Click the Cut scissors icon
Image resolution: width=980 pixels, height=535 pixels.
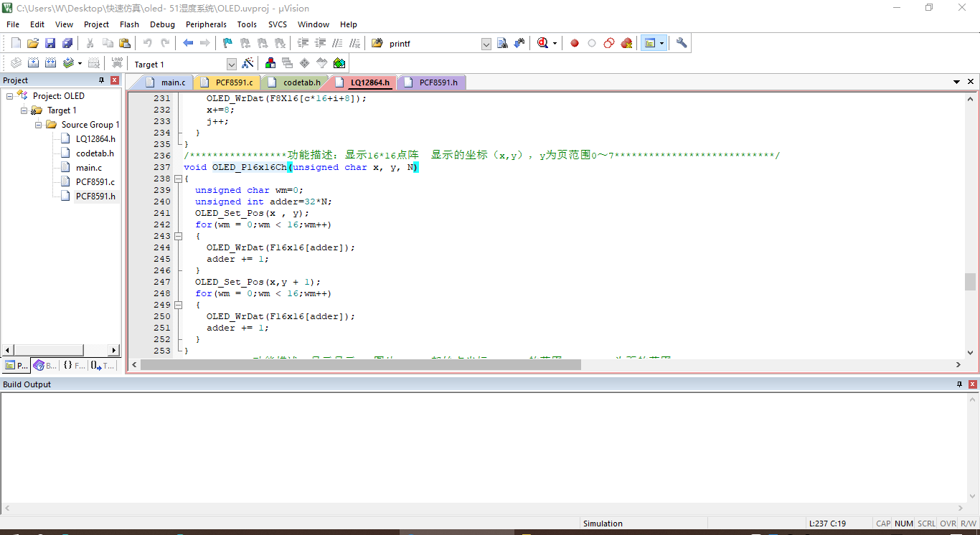(90, 43)
